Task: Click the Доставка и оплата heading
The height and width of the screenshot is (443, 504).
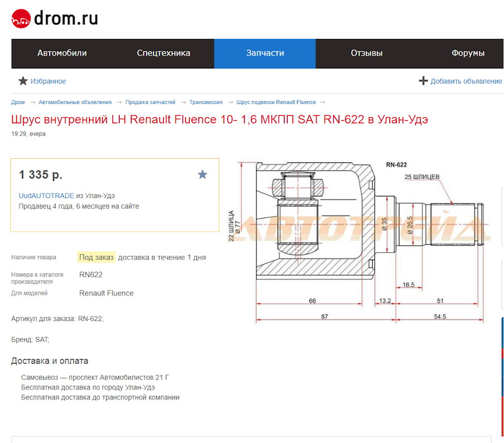Action: pos(49,361)
